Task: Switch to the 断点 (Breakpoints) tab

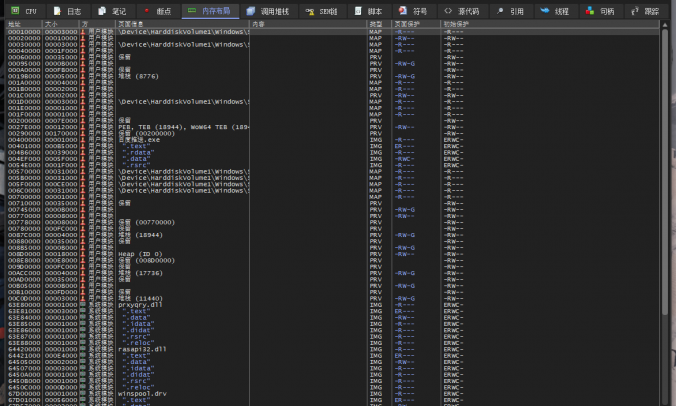Action: 162,10
